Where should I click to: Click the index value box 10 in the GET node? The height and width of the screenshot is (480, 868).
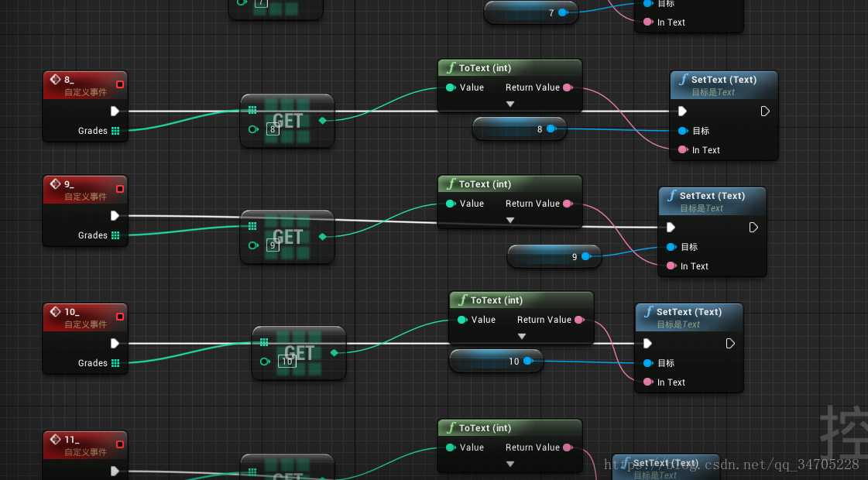point(286,362)
